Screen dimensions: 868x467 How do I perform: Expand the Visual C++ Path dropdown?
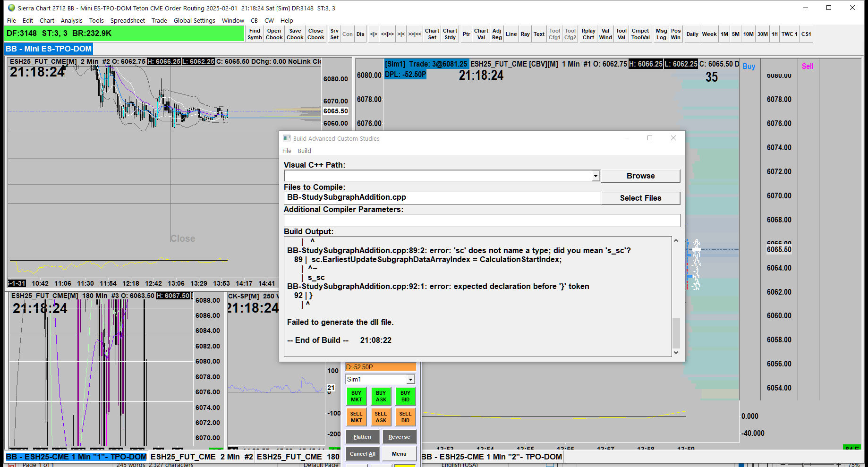pos(596,176)
